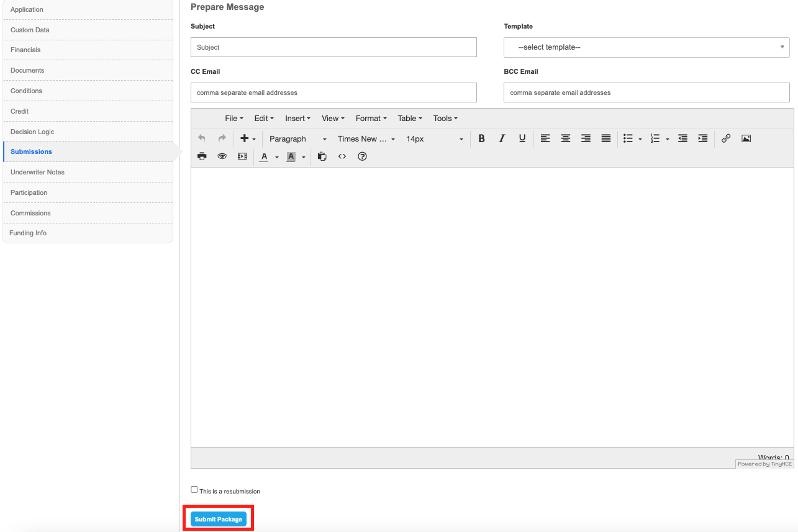Open the Paragraph format dropdown

297,138
